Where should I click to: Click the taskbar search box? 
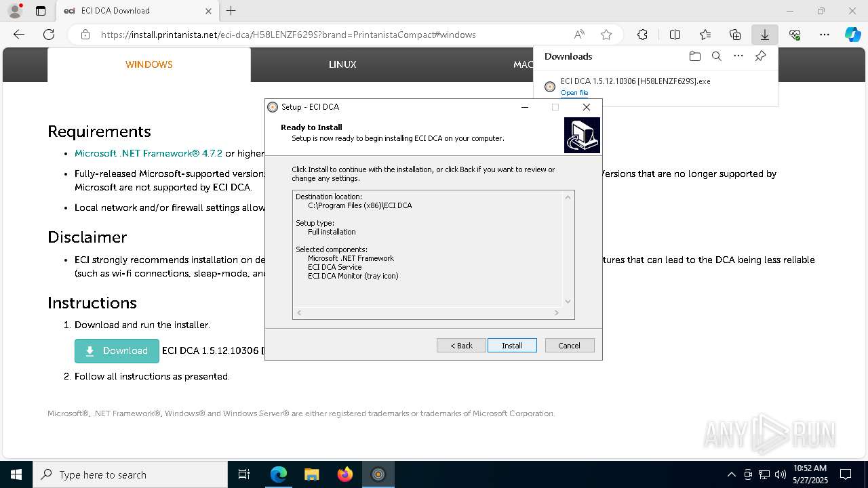click(x=130, y=474)
